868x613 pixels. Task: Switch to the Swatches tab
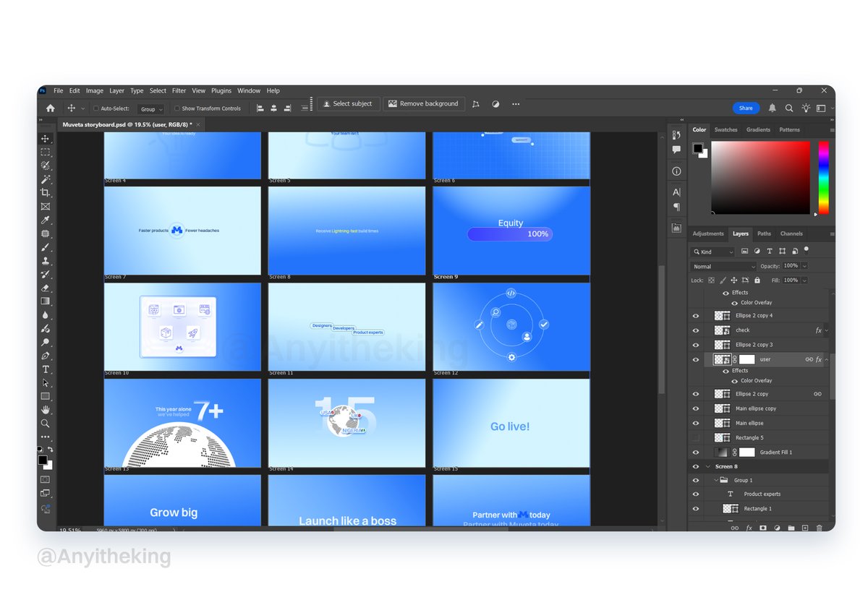coord(726,130)
